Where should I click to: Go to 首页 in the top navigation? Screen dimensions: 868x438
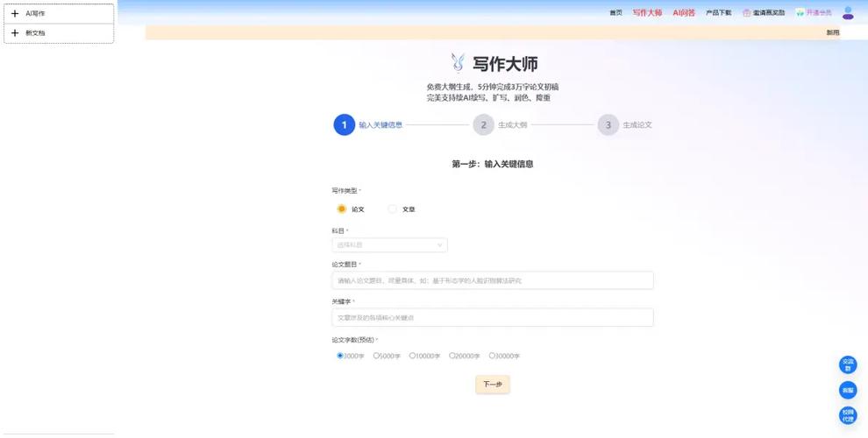click(615, 13)
